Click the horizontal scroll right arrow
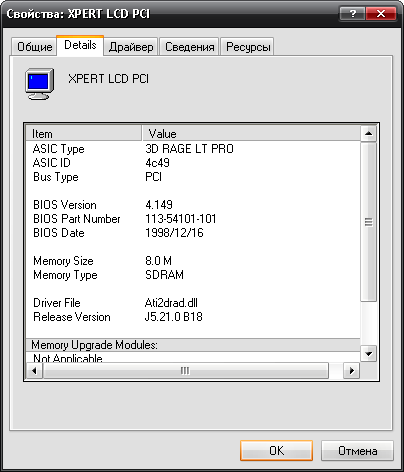The height and width of the screenshot is (472, 404). (x=351, y=371)
